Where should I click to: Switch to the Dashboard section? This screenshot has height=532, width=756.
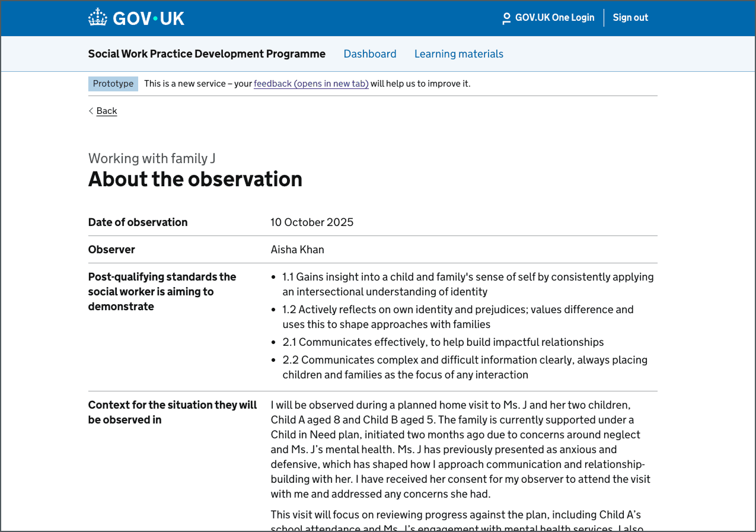[x=369, y=54]
